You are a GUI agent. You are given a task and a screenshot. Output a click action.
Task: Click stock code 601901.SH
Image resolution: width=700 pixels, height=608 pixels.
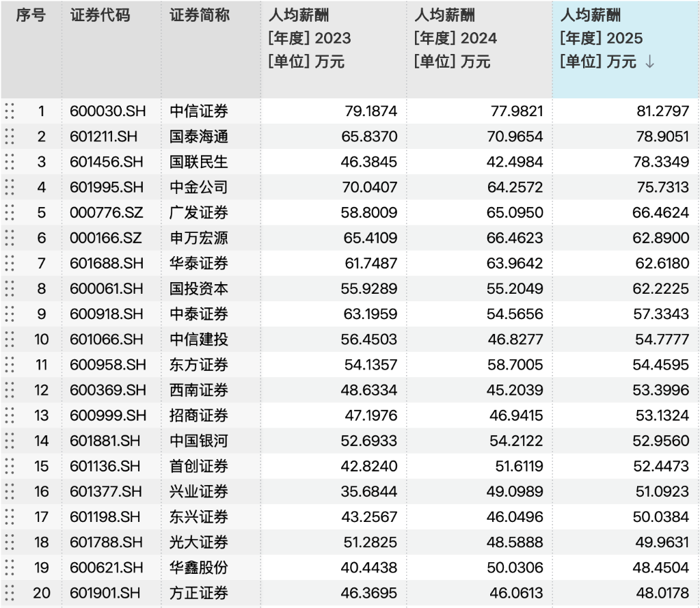(x=105, y=593)
